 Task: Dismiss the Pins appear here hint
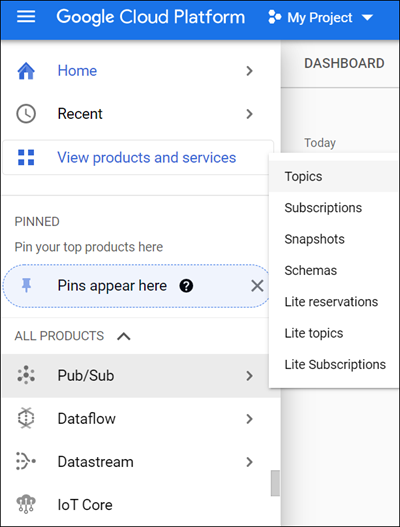pyautogui.click(x=257, y=286)
